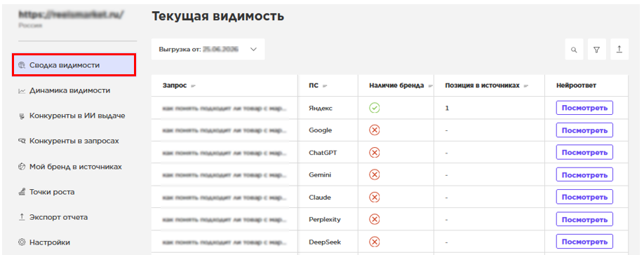Open the filter funnel icon

tap(596, 50)
